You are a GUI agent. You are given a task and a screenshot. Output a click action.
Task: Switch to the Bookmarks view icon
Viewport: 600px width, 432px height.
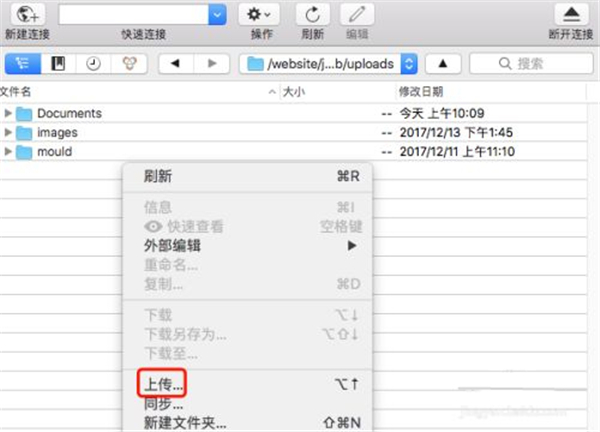coord(58,64)
